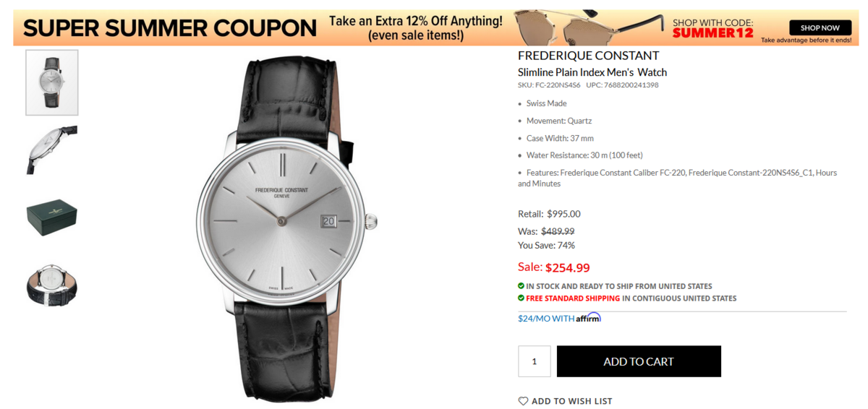Click the quantity input field
This screenshot has height=409, width=868.
pos(535,361)
